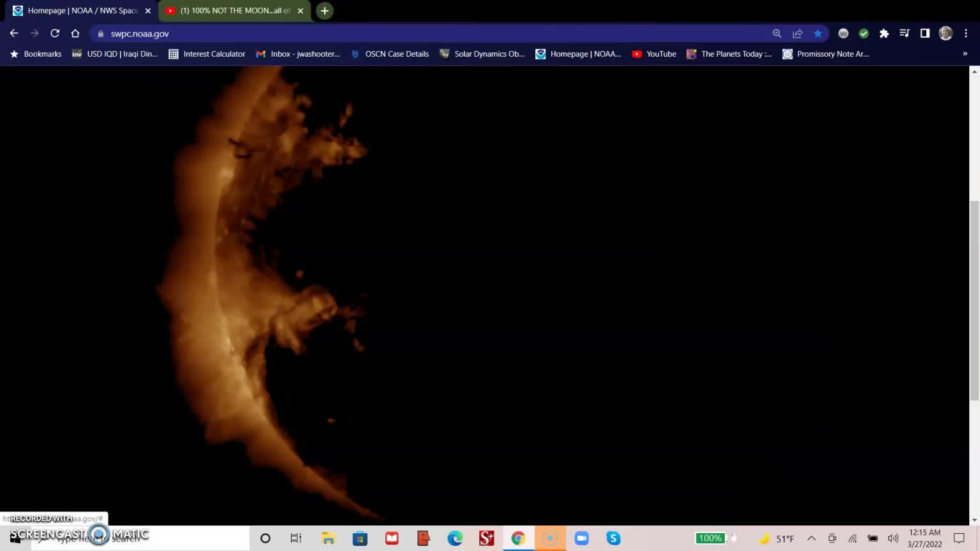980x551 pixels.
Task: Open Zoom from the taskbar
Action: click(x=582, y=538)
